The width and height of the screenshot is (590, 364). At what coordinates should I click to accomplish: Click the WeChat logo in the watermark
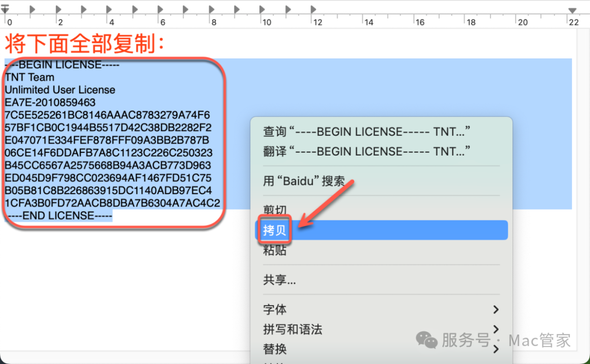click(x=427, y=341)
